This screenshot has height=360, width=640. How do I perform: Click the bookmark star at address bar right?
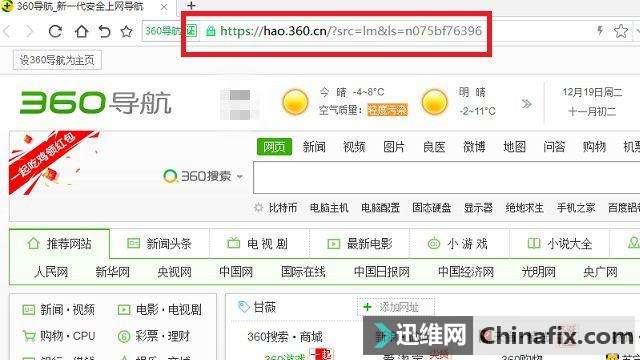point(621,31)
